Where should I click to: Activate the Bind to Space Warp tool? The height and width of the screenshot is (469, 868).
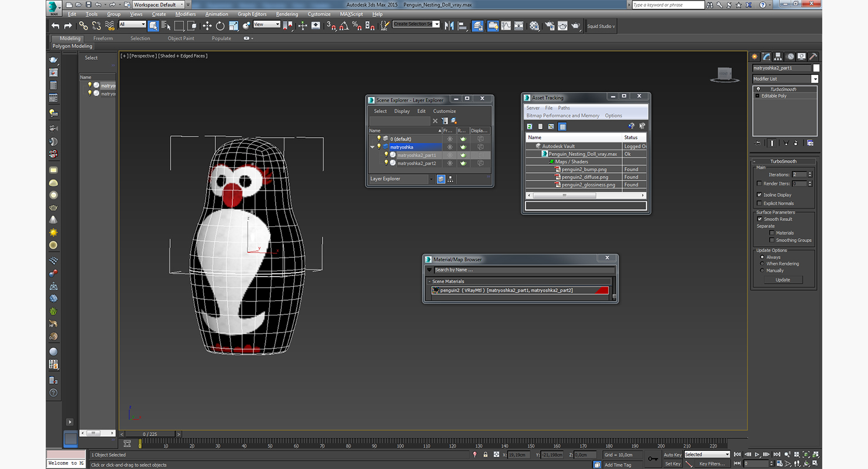(x=109, y=26)
